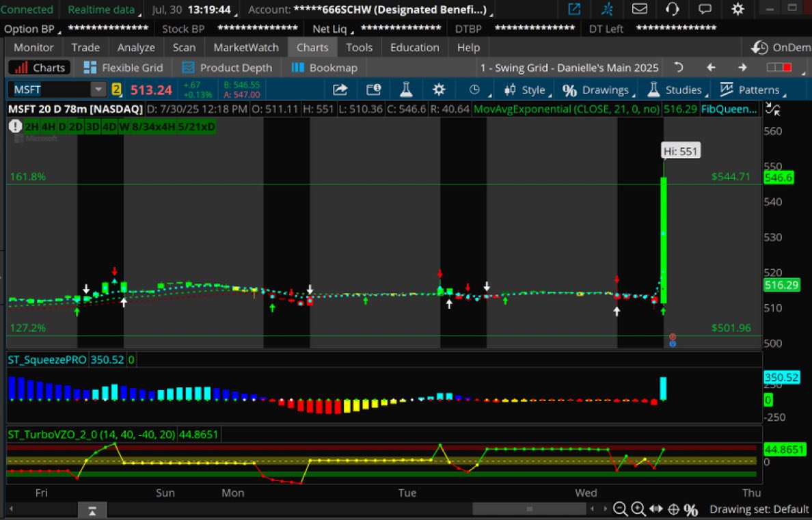Click the left arrow grid navigation
The image size is (812, 520).
click(711, 68)
